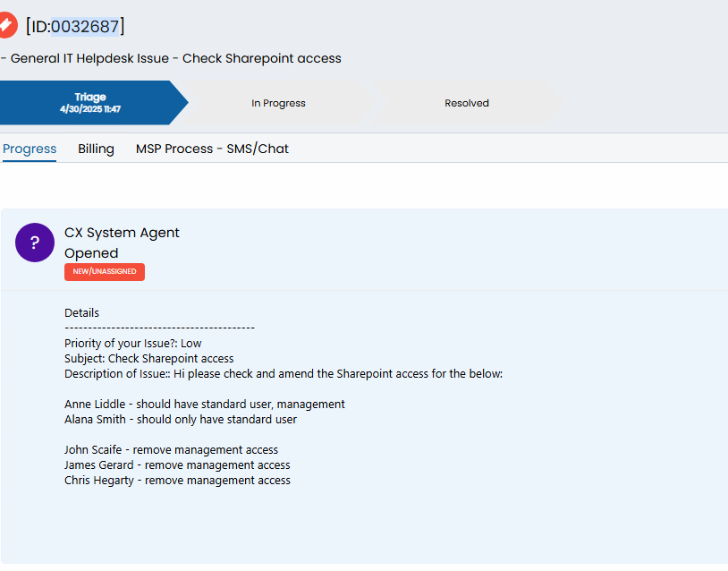The height and width of the screenshot is (571, 728).
Task: Click the purple question mark avatar
Action: pos(35,243)
